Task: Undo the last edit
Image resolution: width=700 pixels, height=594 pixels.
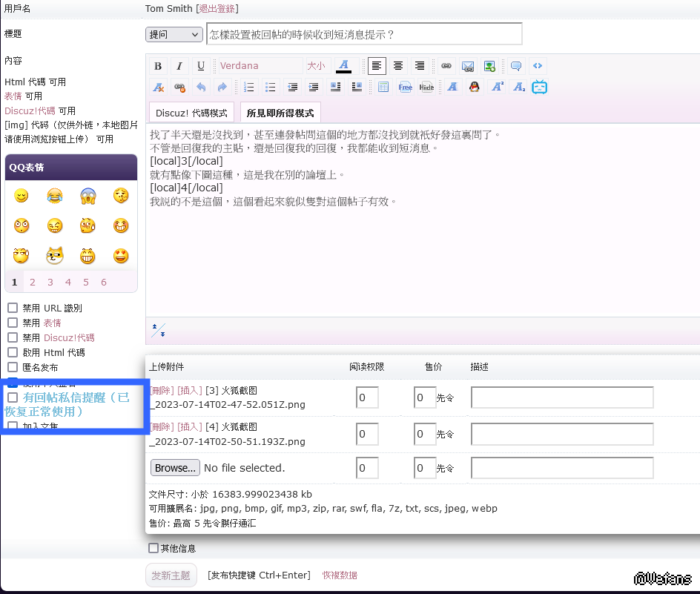Action: (x=201, y=87)
